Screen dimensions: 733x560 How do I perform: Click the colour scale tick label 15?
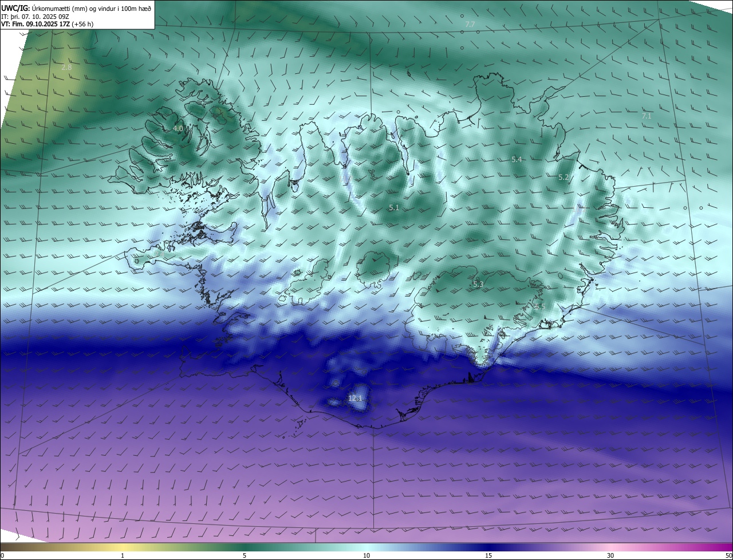click(x=488, y=555)
